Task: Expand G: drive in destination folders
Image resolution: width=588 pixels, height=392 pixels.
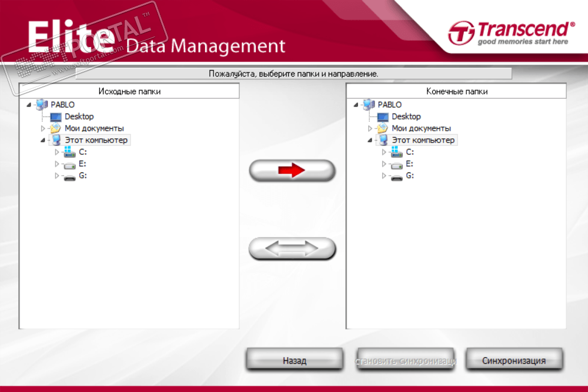Action: 383,175
